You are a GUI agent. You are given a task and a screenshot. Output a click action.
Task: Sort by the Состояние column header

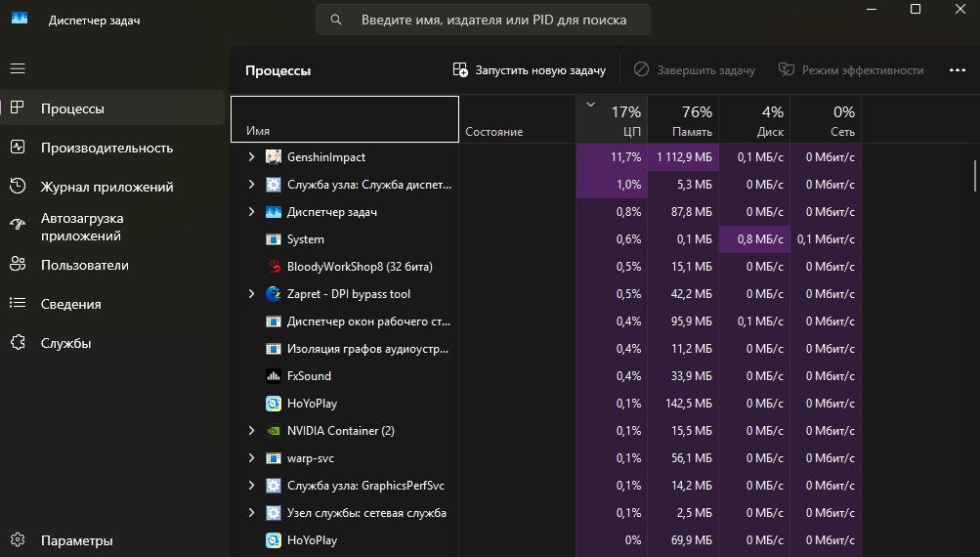click(518, 119)
